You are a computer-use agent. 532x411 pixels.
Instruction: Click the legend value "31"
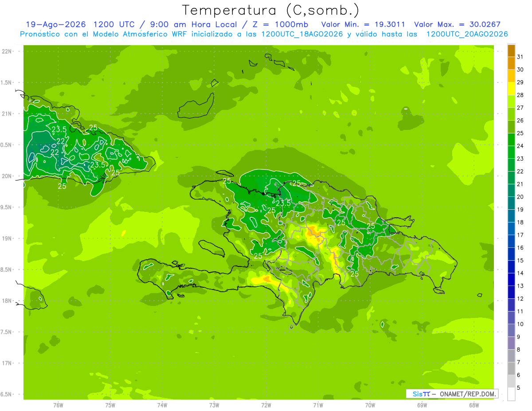pos(520,57)
